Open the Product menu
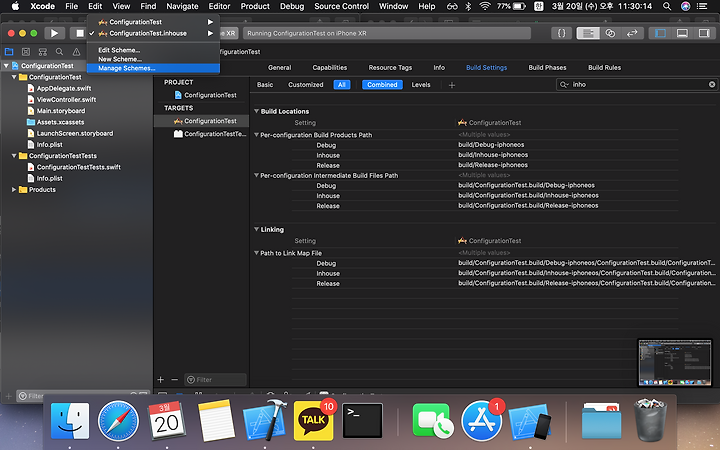 coord(255,6)
